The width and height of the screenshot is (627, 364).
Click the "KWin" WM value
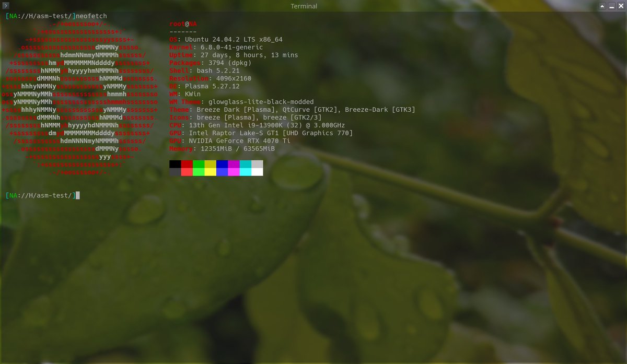193,94
